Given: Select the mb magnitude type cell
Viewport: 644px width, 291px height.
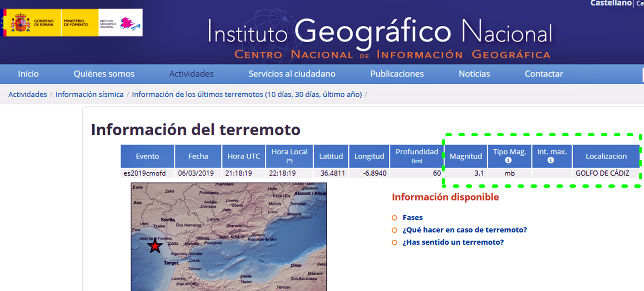Looking at the screenshot, I should click(509, 173).
